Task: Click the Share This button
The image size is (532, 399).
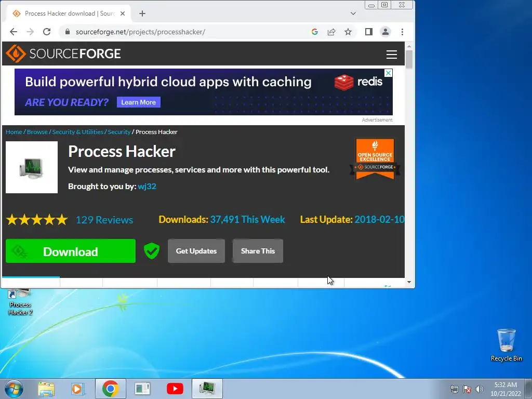Action: [x=258, y=251]
